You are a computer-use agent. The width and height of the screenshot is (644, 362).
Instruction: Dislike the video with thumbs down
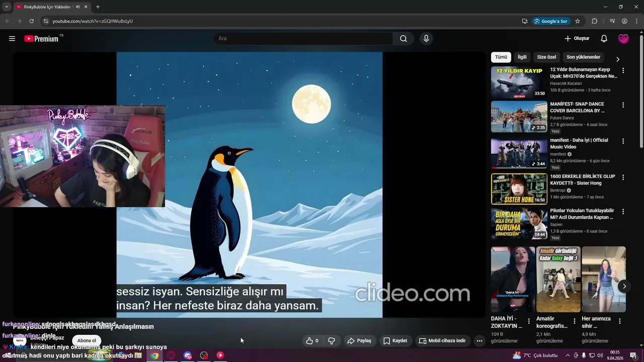pyautogui.click(x=332, y=341)
